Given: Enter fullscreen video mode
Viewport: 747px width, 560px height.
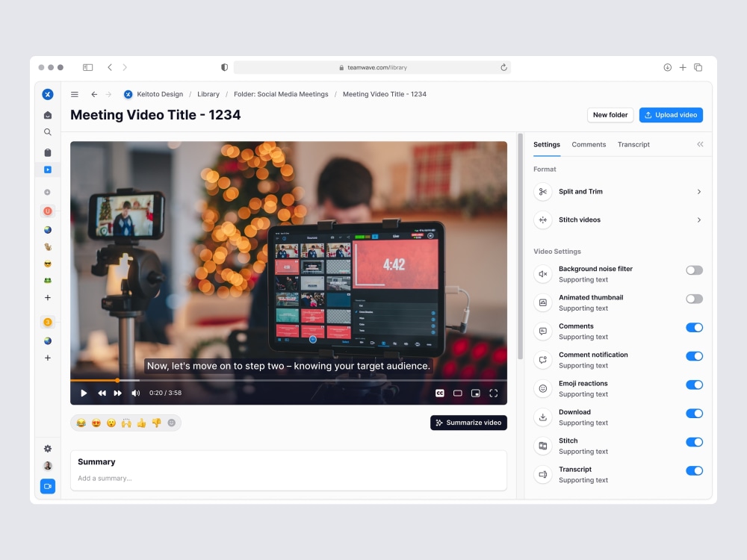Looking at the screenshot, I should (494, 393).
